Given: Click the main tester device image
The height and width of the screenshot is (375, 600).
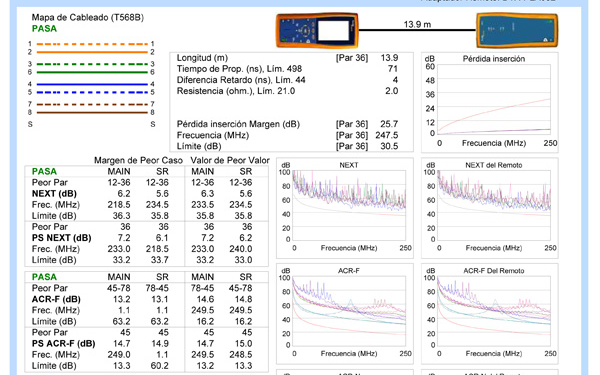Looking at the screenshot, I should [x=317, y=30].
